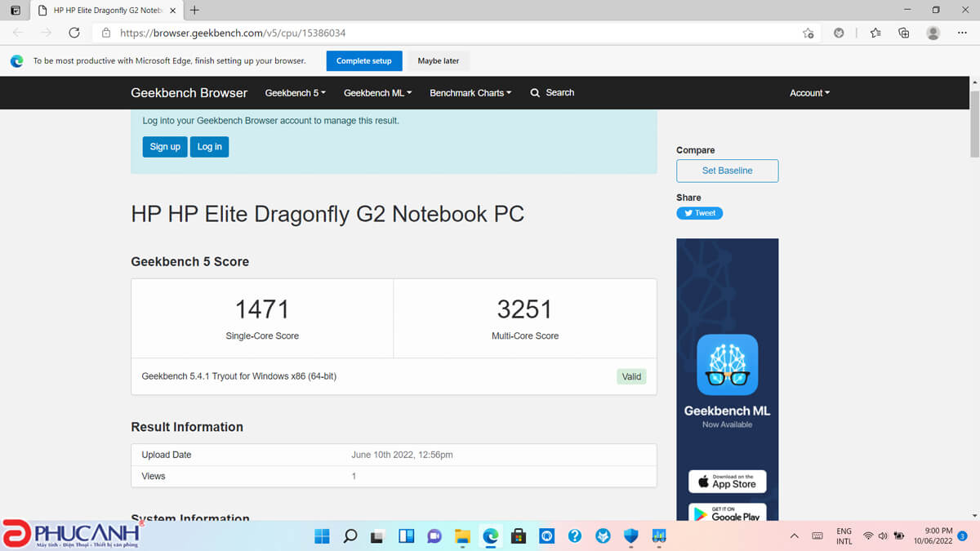Click the page title HP Elite Dragonfly G2
This screenshot has width=980, height=551.
pos(327,214)
